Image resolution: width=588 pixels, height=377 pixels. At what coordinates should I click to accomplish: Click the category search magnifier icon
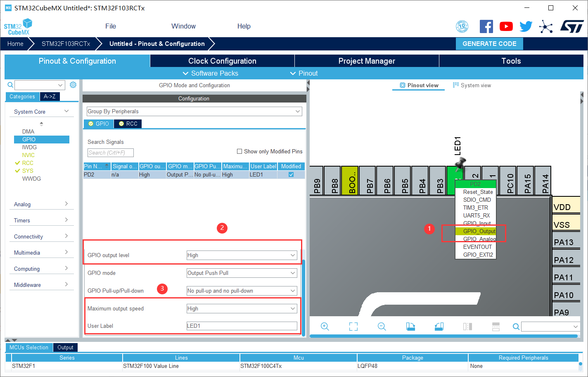click(x=11, y=85)
